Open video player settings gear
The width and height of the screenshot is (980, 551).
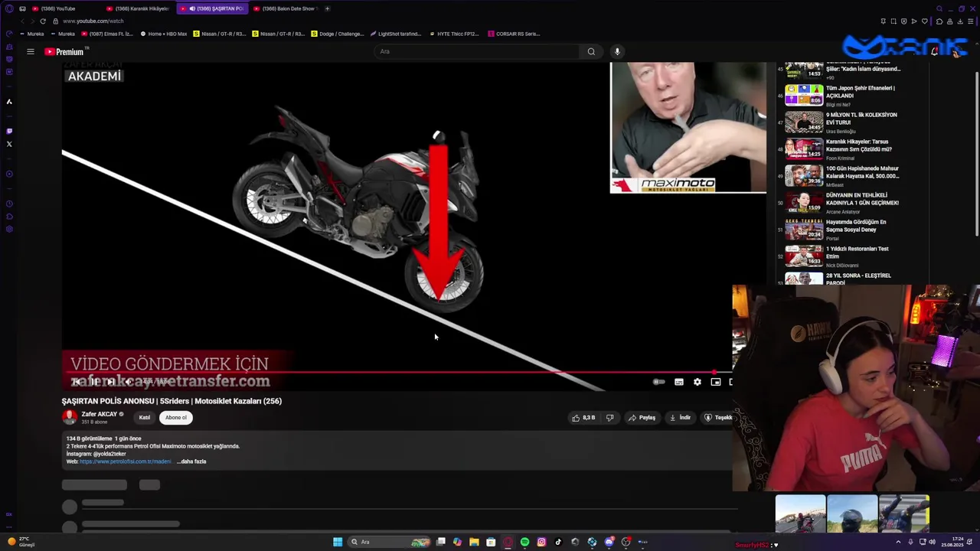coord(697,382)
